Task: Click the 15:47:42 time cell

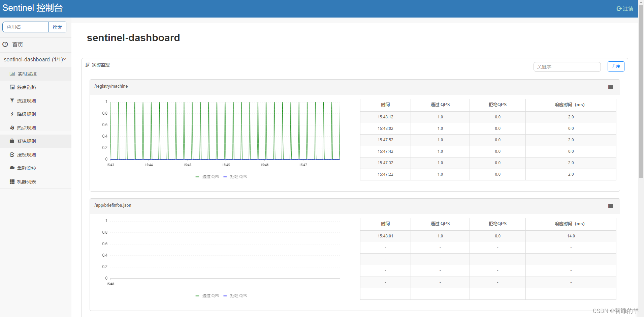Action: [x=385, y=151]
